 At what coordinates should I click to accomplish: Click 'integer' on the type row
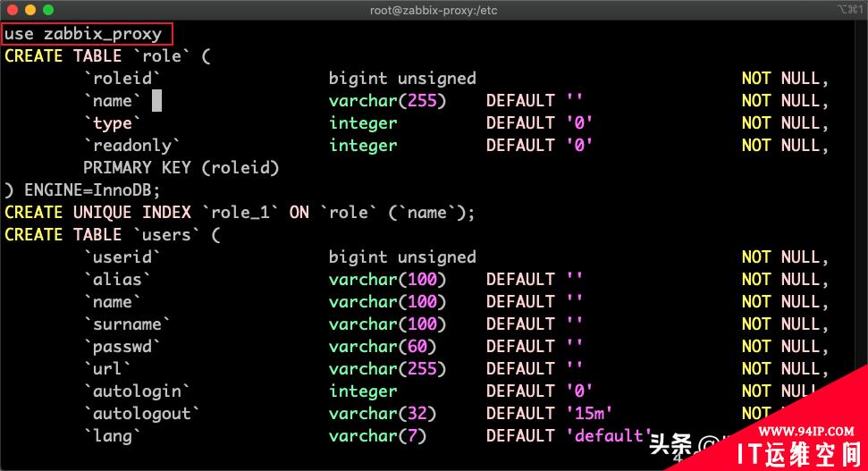point(363,122)
